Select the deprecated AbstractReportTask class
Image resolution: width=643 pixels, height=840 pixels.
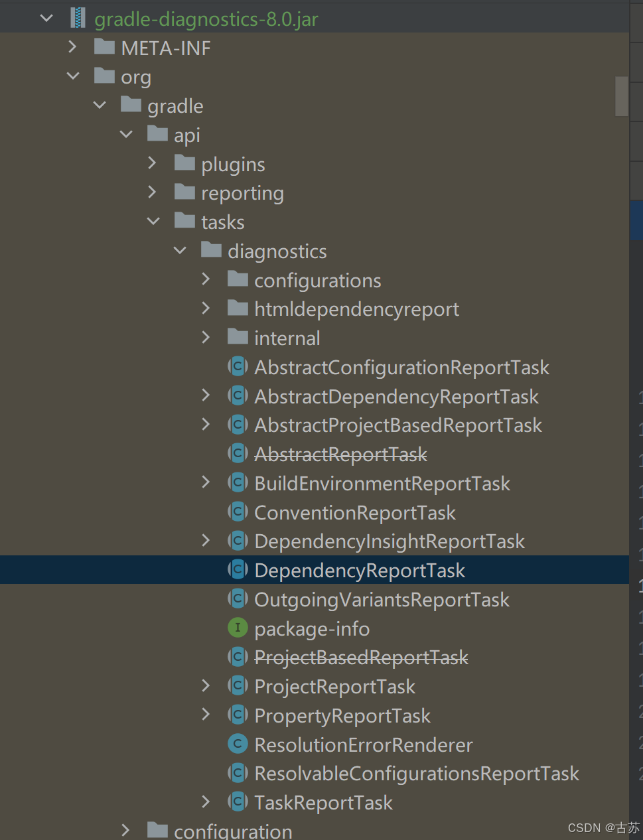click(340, 454)
